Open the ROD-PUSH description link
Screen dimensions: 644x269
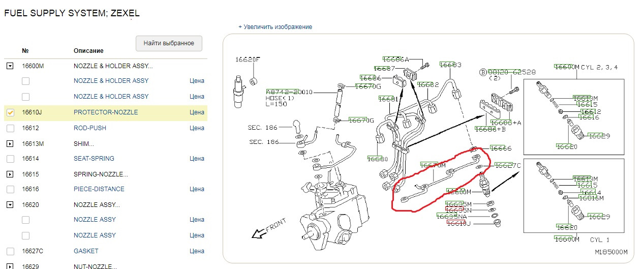[90, 128]
